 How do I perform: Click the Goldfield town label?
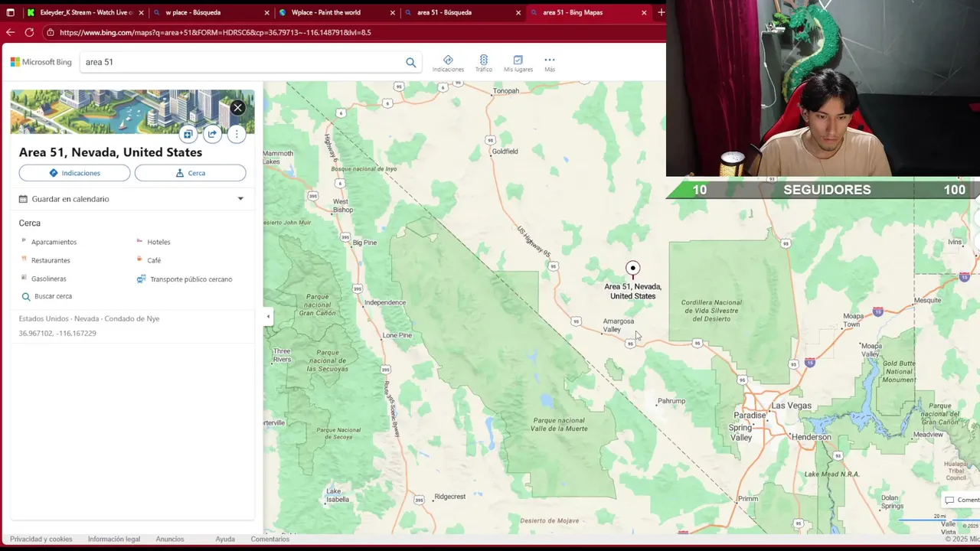click(505, 152)
